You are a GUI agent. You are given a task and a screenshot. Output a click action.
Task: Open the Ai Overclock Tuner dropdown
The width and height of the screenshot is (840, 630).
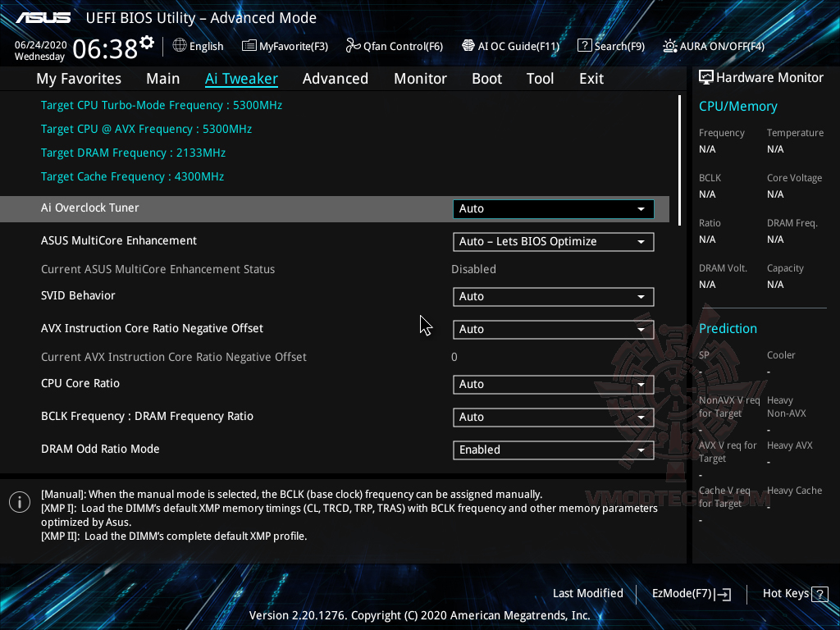552,208
